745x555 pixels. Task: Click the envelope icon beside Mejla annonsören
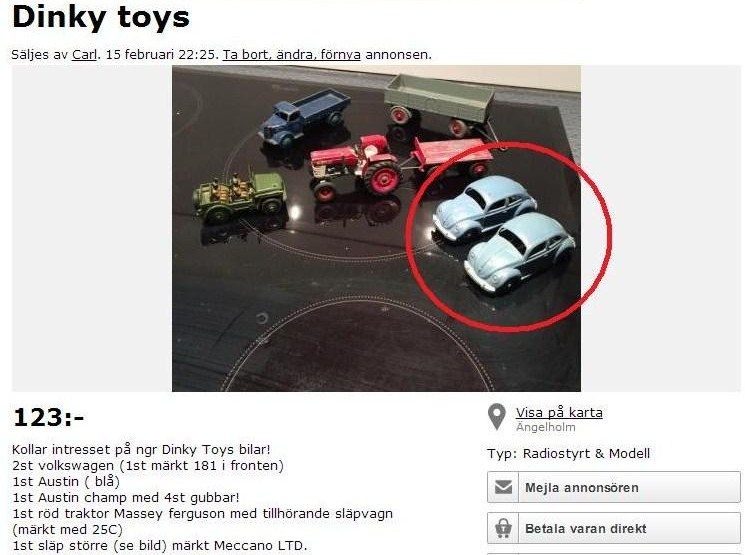tap(503, 488)
